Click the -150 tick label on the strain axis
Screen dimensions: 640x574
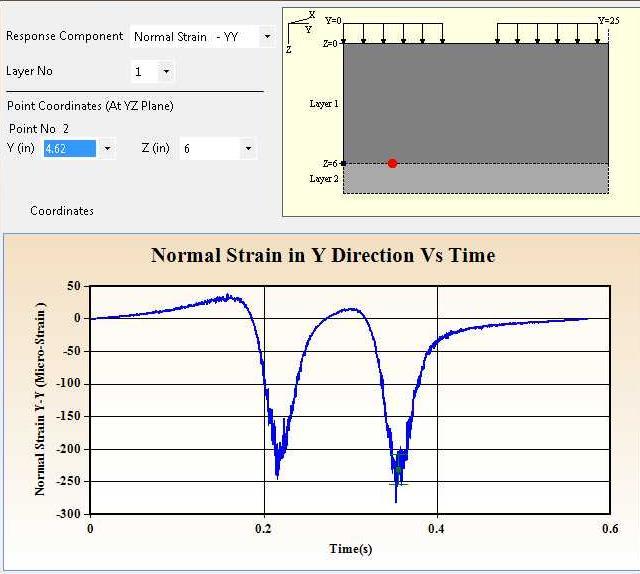coord(69,416)
